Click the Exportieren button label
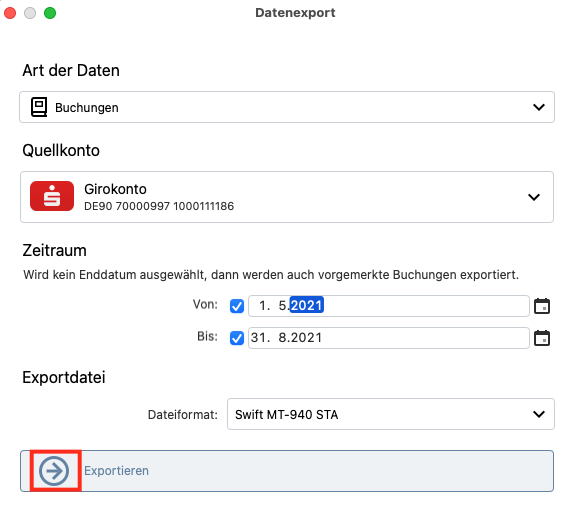 click(116, 471)
